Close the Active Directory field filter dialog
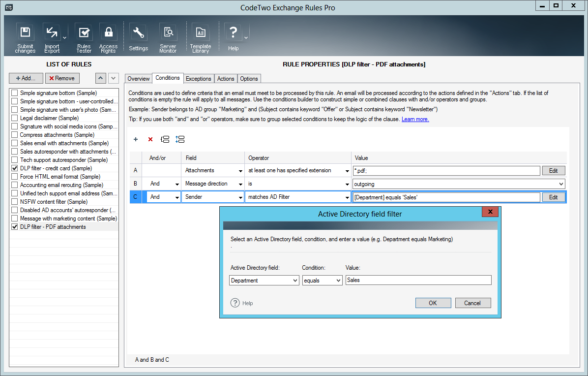The height and width of the screenshot is (376, 588). tap(490, 212)
